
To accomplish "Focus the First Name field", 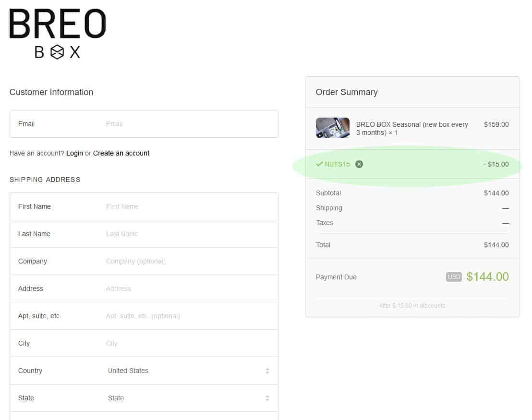I will tap(144, 206).
